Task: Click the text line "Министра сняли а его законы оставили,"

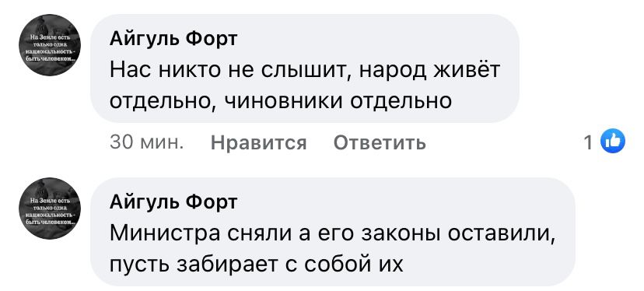Action: (333, 234)
